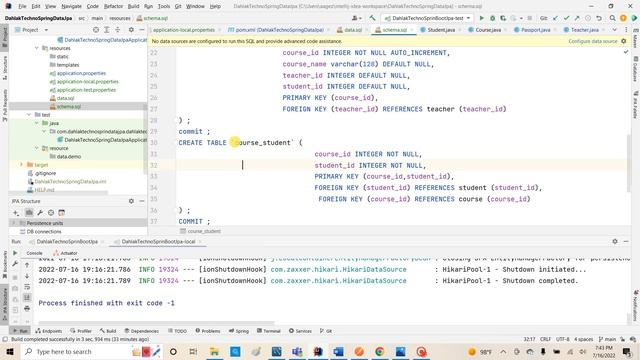
Task: Rerun application in Run panel
Action: tap(15, 253)
